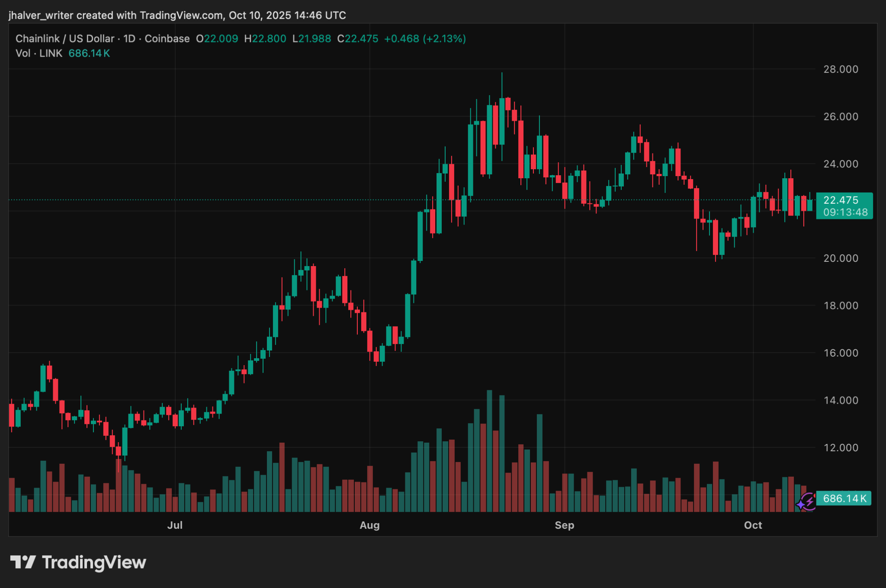This screenshot has width=886, height=588.
Task: Select the Oct label on the time axis
Action: click(753, 525)
